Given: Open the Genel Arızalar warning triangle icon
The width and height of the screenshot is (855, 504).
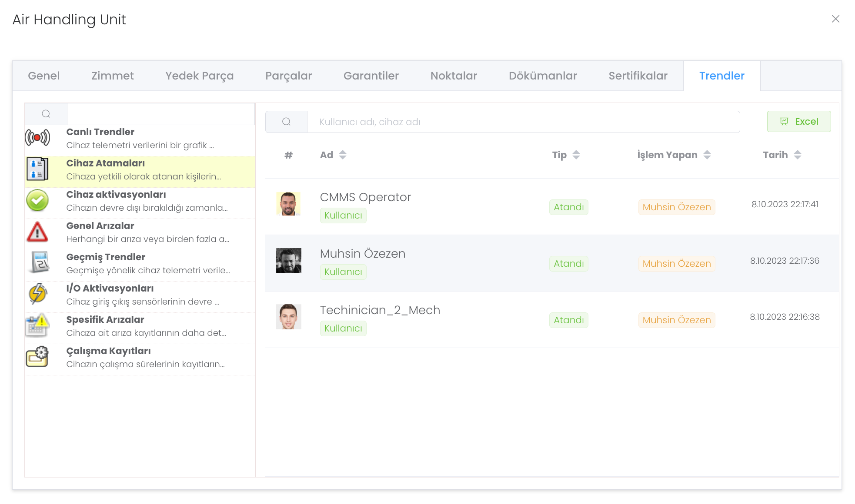Looking at the screenshot, I should (37, 232).
